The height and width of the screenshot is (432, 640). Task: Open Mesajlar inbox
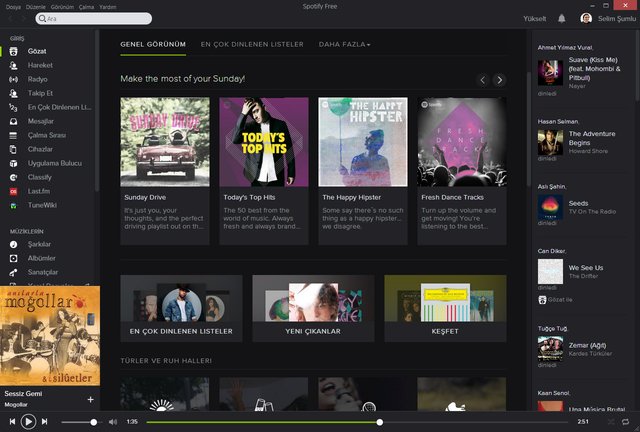[x=41, y=121]
